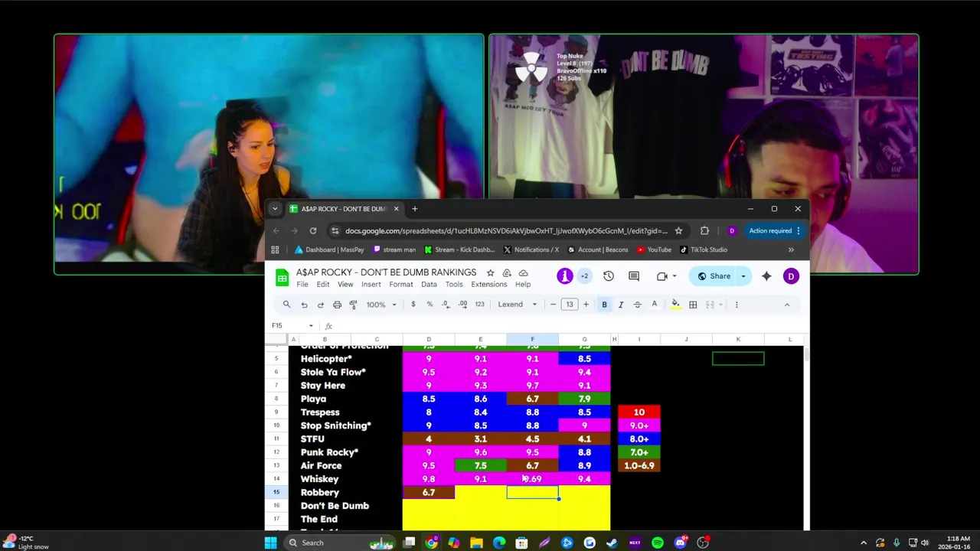Bookmark this tab with star
The image size is (980, 551).
coord(678,230)
